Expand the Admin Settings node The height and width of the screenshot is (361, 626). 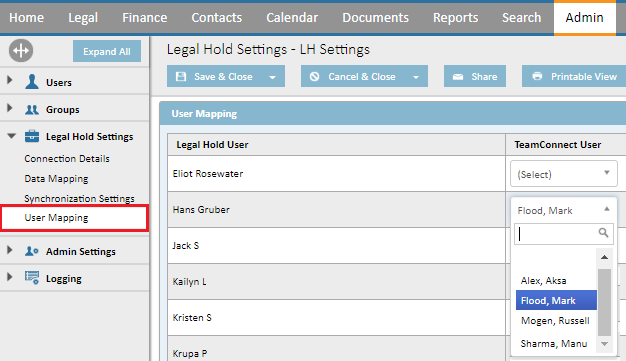[10, 250]
